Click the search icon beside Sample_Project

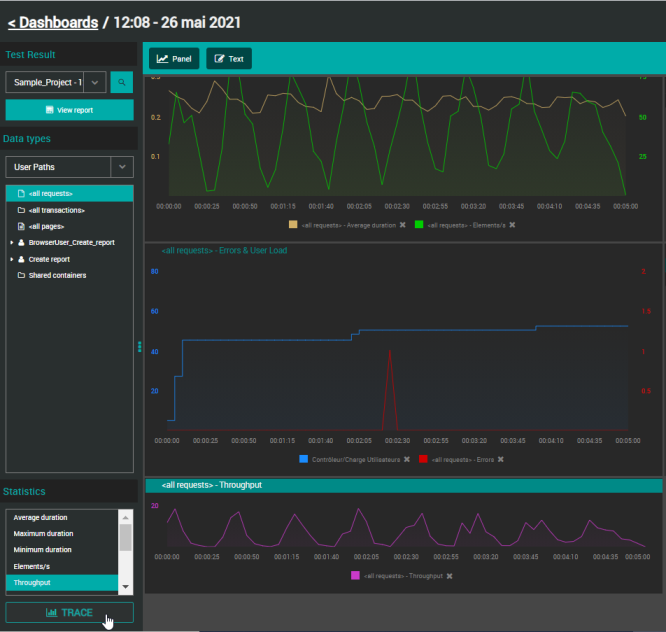coord(121,83)
